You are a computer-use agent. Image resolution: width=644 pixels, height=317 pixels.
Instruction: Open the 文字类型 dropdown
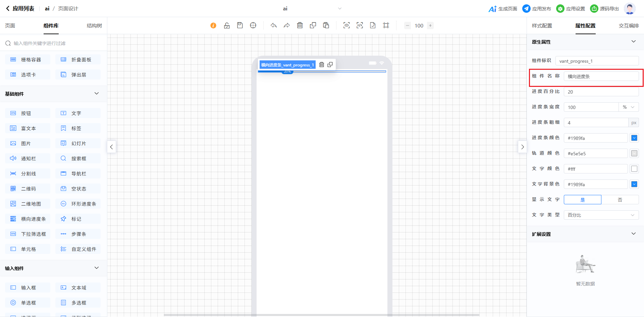[x=601, y=215]
